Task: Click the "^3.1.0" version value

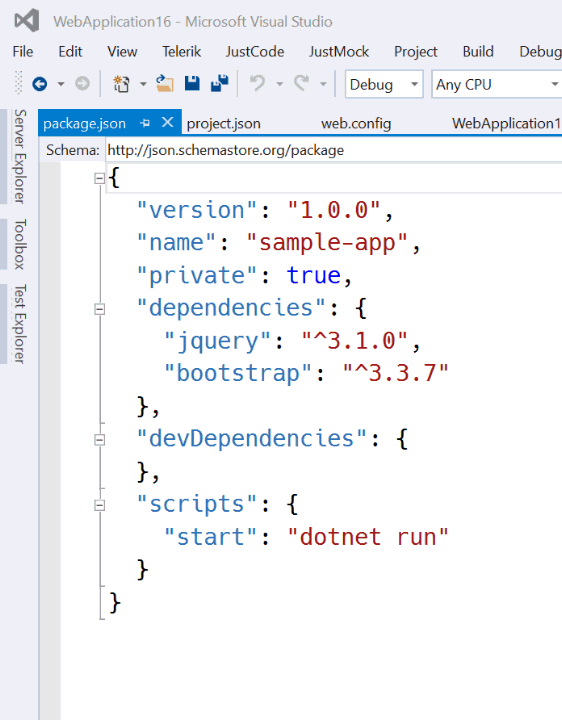Action: [x=355, y=341]
